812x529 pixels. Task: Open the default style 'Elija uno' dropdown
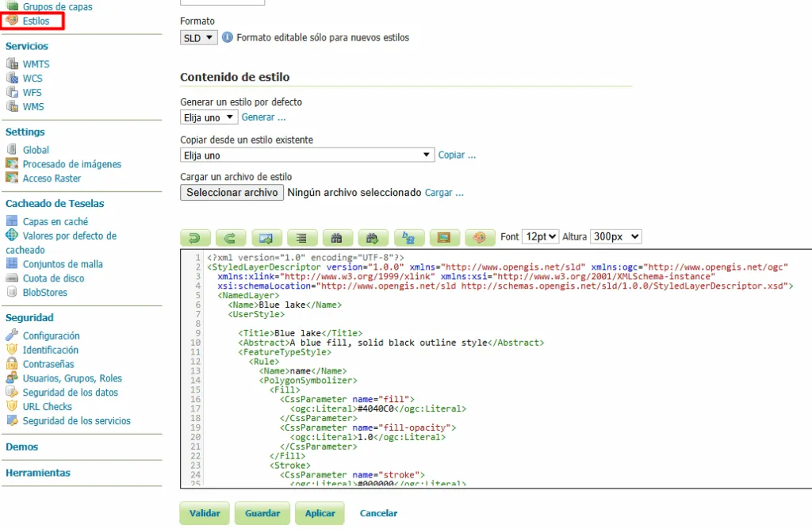point(209,117)
